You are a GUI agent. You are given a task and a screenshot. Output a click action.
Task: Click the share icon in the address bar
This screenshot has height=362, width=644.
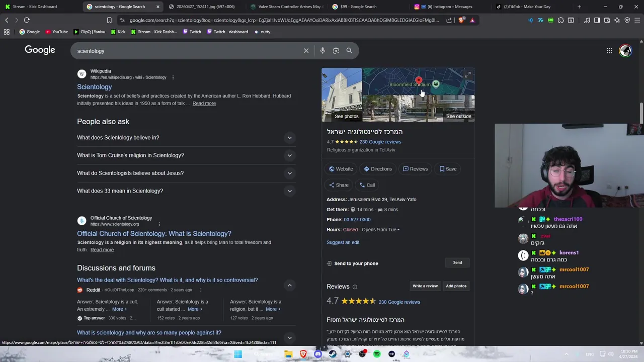click(449, 20)
